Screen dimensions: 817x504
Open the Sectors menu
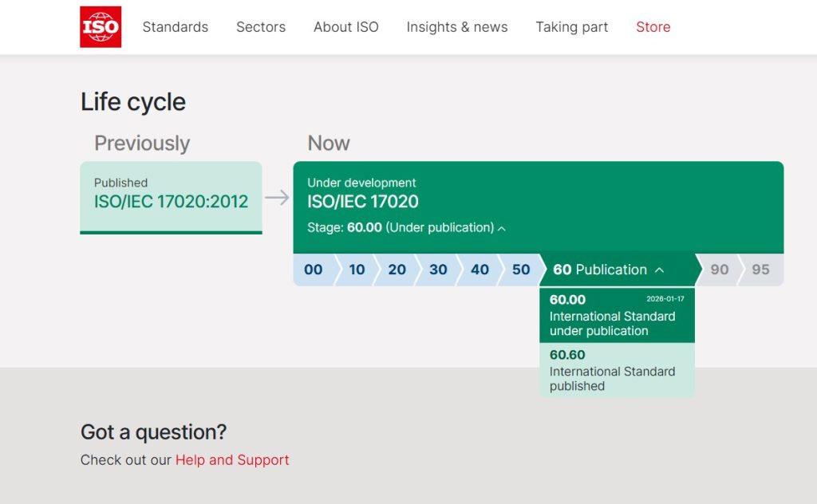pyautogui.click(x=260, y=26)
